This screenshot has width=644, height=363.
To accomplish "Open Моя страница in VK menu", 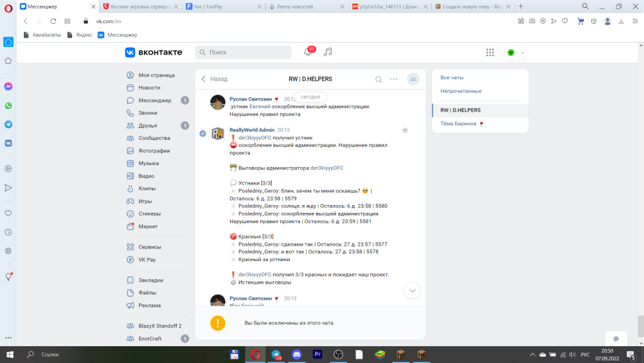I will [x=156, y=75].
